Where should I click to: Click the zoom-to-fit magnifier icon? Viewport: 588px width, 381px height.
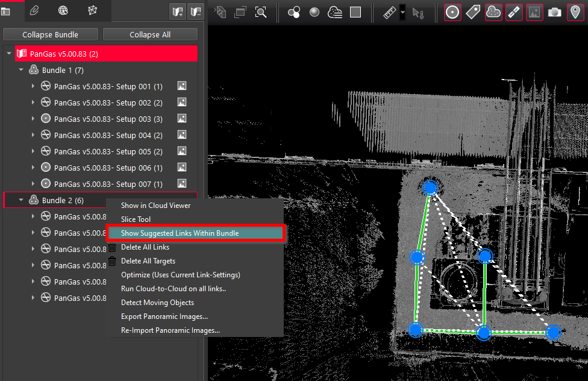[x=261, y=12]
